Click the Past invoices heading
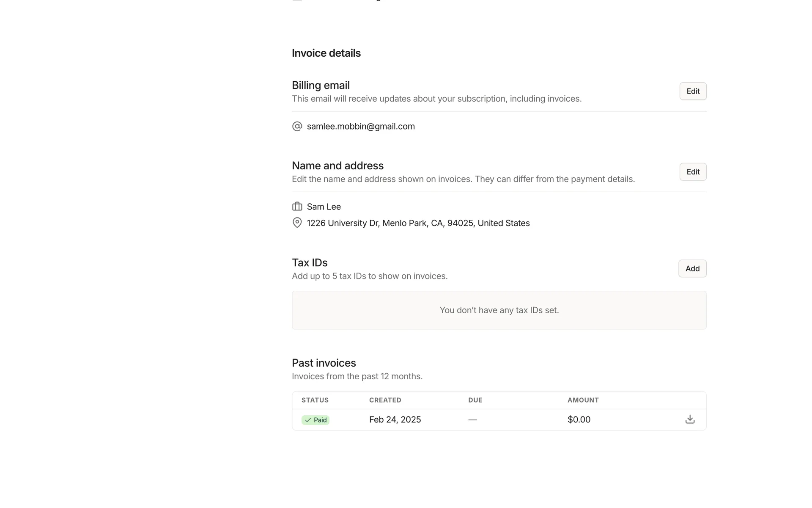 click(324, 363)
